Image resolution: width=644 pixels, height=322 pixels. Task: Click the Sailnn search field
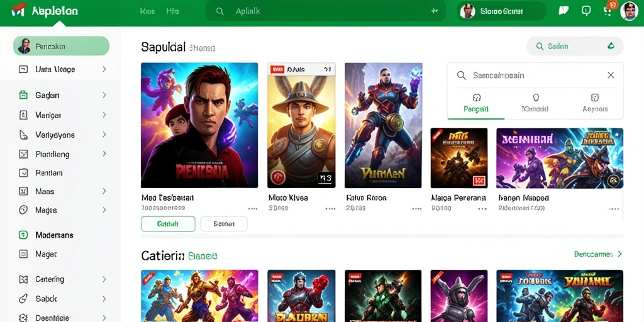pyautogui.click(x=575, y=46)
